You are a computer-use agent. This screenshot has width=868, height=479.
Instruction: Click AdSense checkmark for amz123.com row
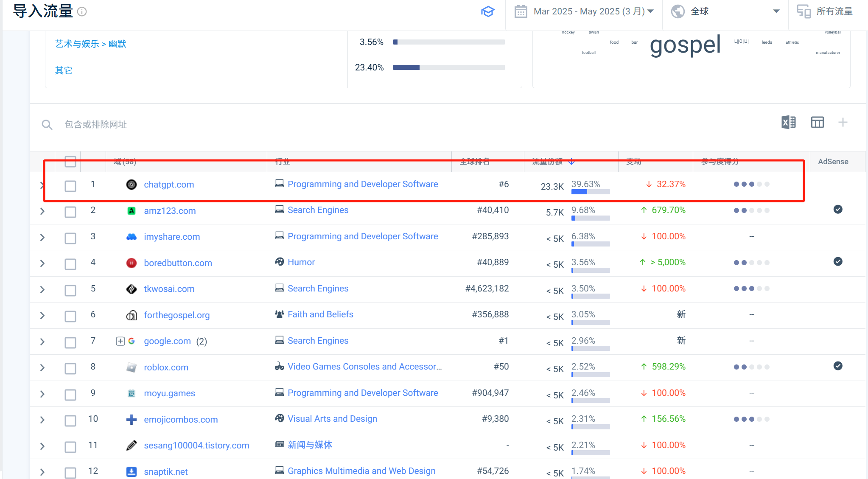(x=837, y=209)
